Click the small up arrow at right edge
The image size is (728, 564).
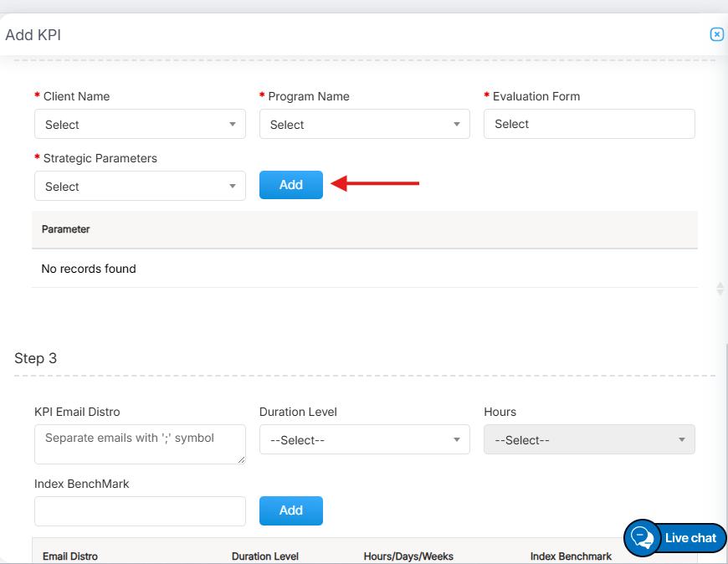coord(720,285)
